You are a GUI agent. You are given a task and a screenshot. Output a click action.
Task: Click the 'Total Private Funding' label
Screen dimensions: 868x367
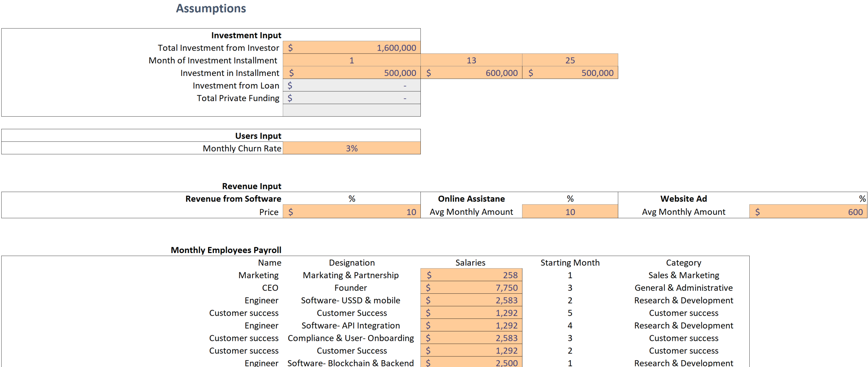[238, 98]
